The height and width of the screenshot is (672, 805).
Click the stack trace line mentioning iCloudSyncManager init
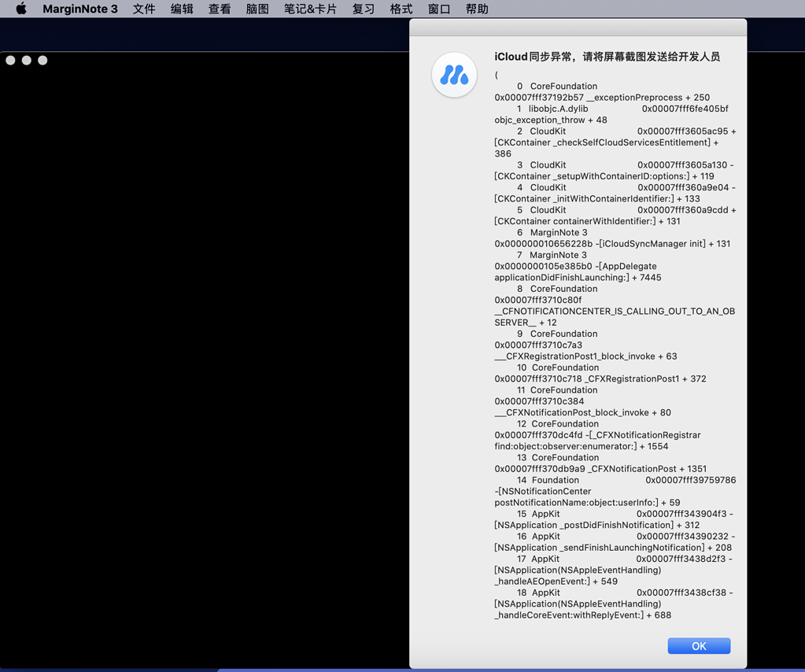[x=614, y=244]
